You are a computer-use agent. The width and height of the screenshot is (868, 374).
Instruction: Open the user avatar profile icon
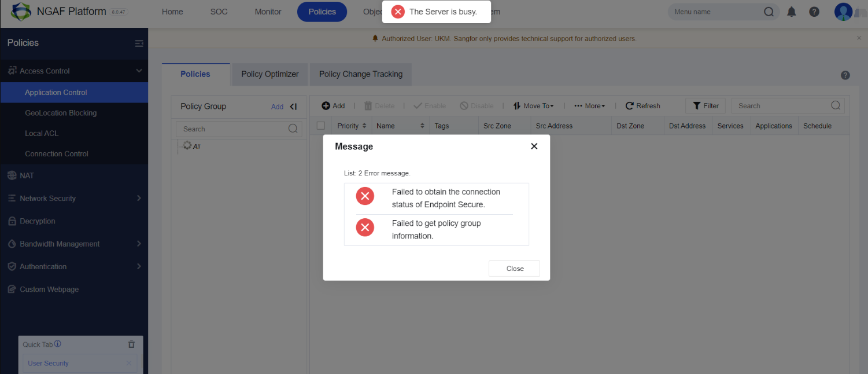tap(843, 12)
